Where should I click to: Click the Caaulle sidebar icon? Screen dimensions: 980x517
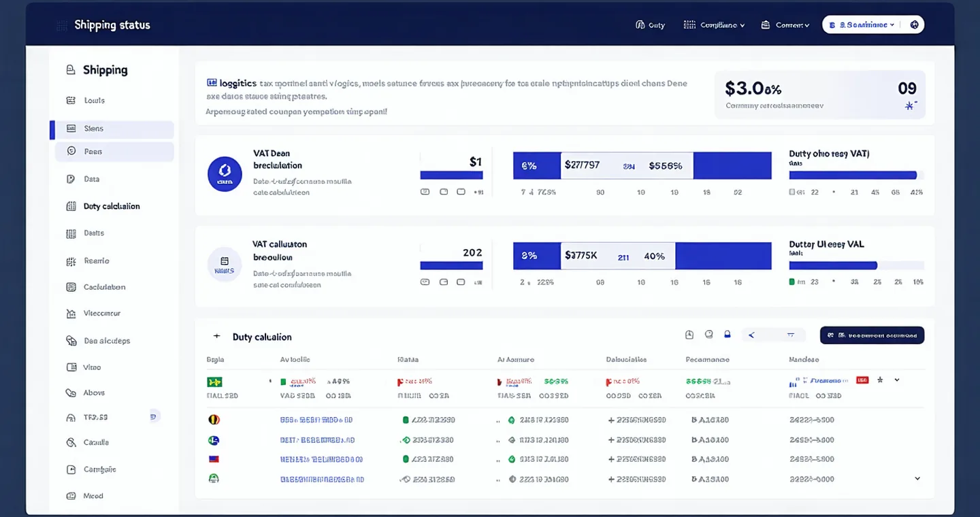pyautogui.click(x=71, y=443)
